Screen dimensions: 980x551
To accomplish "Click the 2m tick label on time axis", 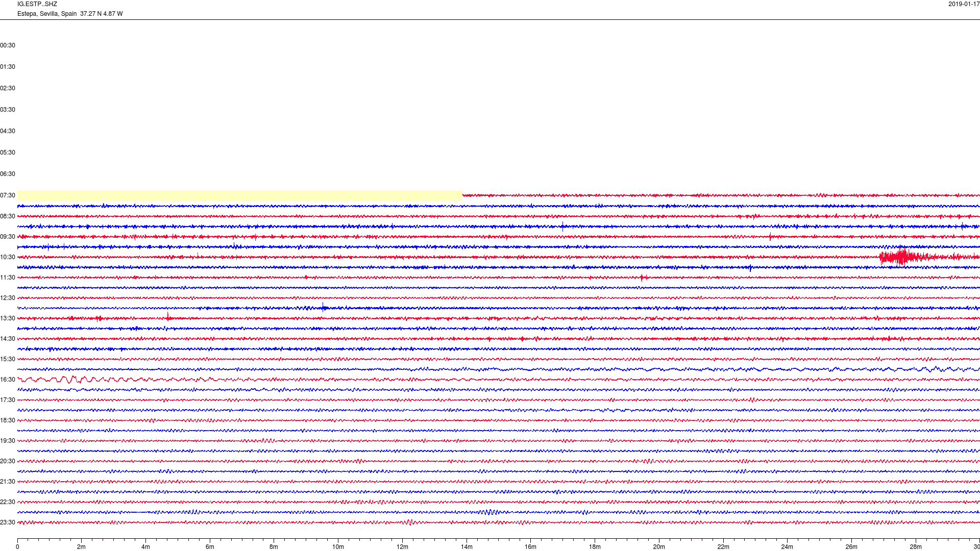I will point(82,547).
